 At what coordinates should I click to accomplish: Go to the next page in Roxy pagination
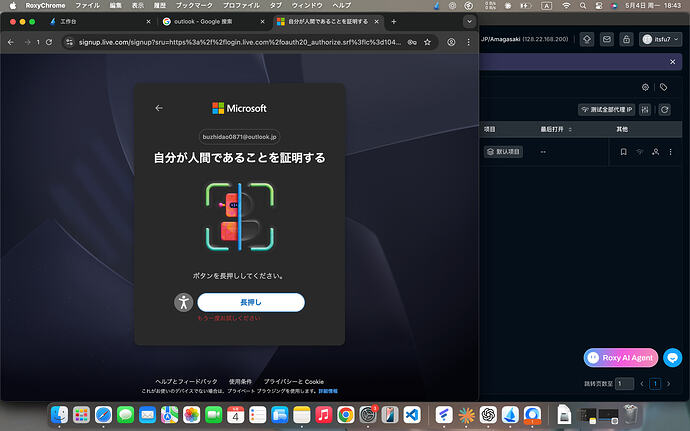click(x=668, y=383)
